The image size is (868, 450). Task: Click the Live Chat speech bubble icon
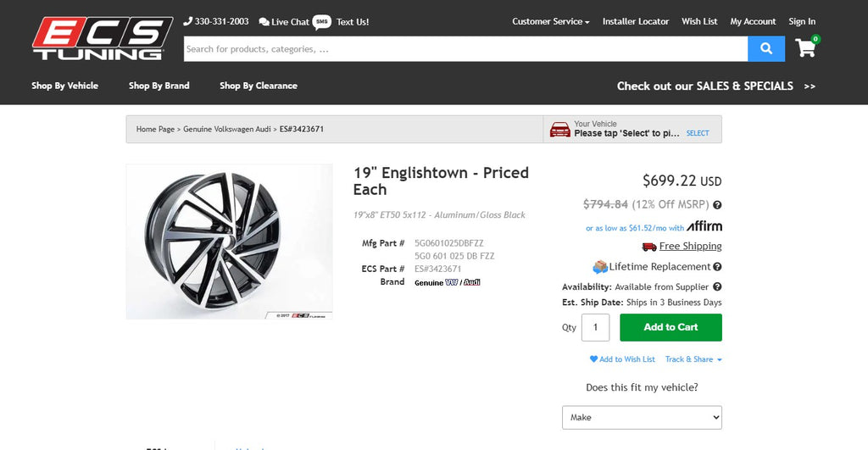click(264, 22)
